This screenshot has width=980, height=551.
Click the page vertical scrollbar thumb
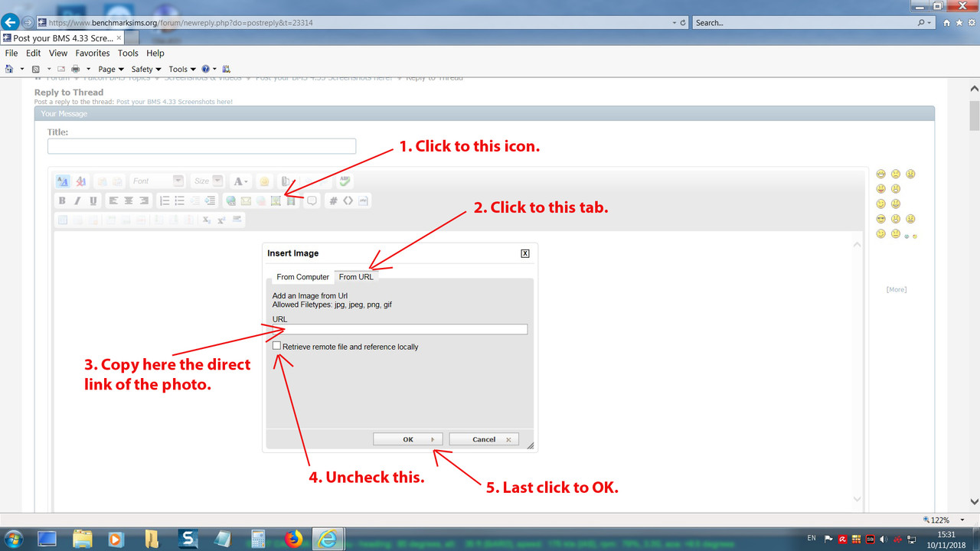tap(975, 116)
